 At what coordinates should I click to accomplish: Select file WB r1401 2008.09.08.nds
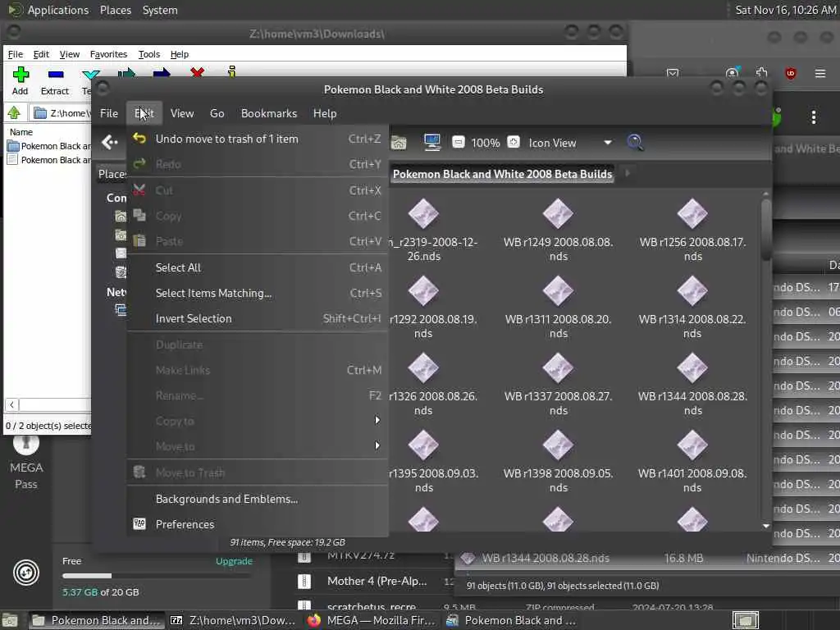pos(692,462)
